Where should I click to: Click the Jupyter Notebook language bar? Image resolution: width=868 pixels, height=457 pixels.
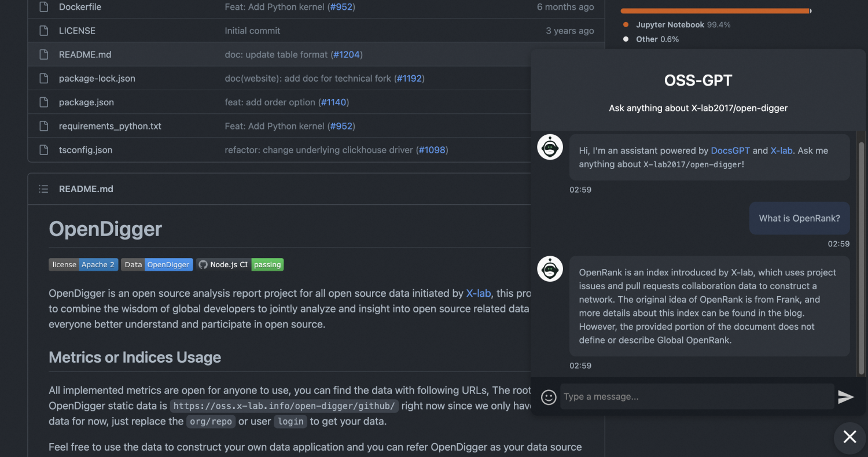coord(715,10)
